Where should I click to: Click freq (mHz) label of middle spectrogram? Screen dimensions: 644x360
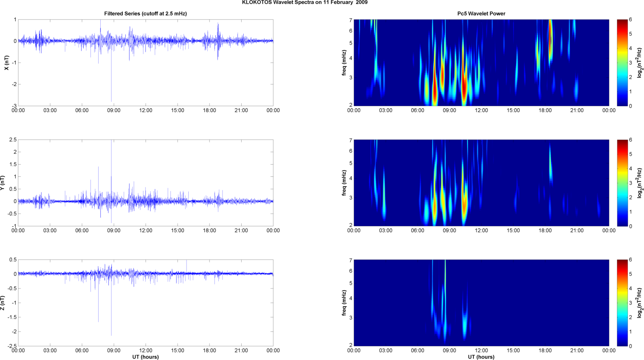tap(344, 183)
